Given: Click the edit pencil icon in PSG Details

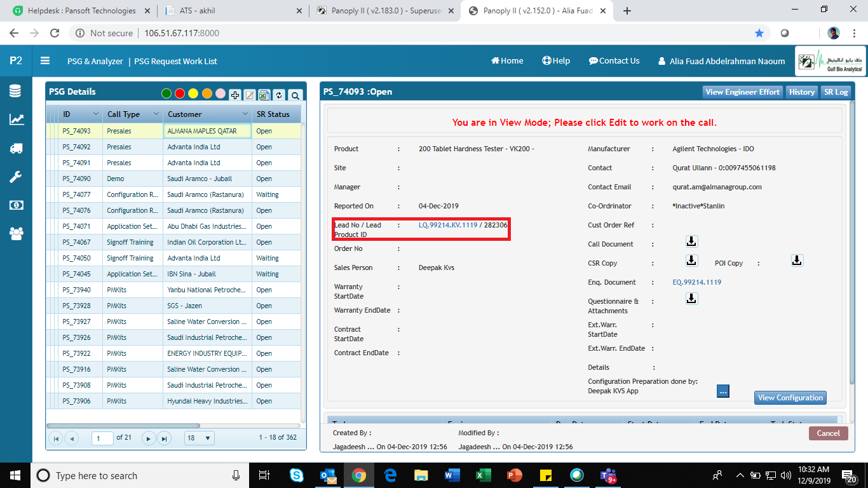Looking at the screenshot, I should pyautogui.click(x=250, y=95).
